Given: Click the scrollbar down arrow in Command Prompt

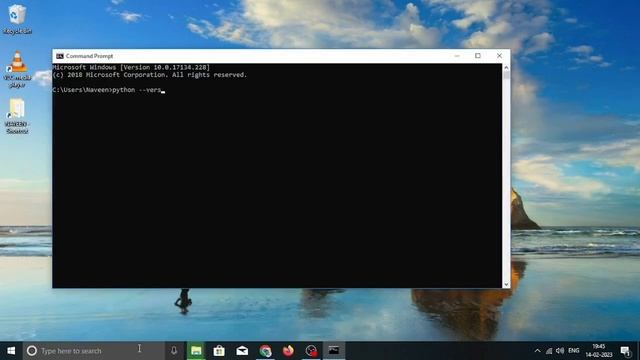Looking at the screenshot, I should point(506,284).
